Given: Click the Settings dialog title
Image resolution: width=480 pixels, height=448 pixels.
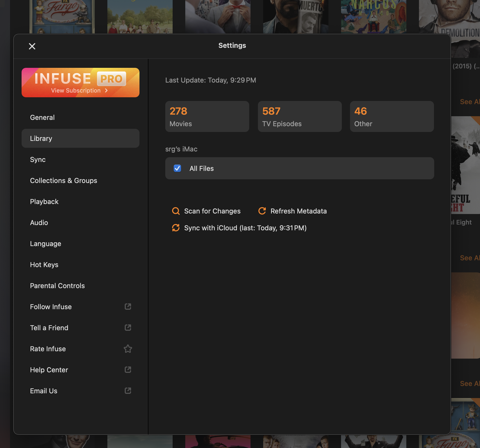Looking at the screenshot, I should coord(232,45).
